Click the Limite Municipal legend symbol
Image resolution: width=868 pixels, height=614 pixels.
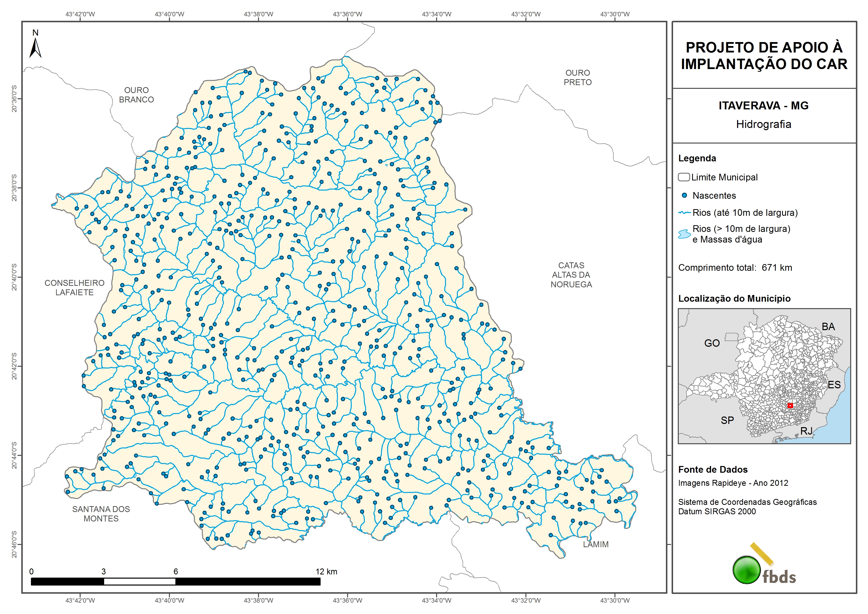(683, 177)
